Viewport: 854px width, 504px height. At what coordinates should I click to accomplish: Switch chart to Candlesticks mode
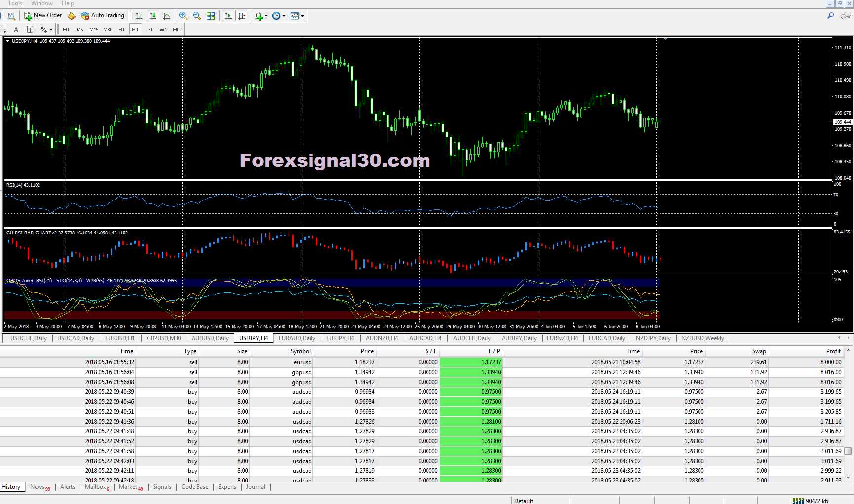pyautogui.click(x=153, y=16)
